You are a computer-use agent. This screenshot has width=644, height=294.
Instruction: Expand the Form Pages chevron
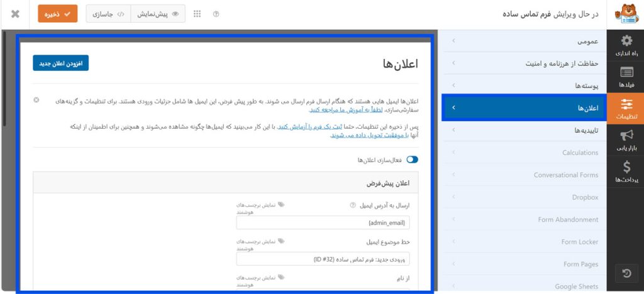coord(453,264)
